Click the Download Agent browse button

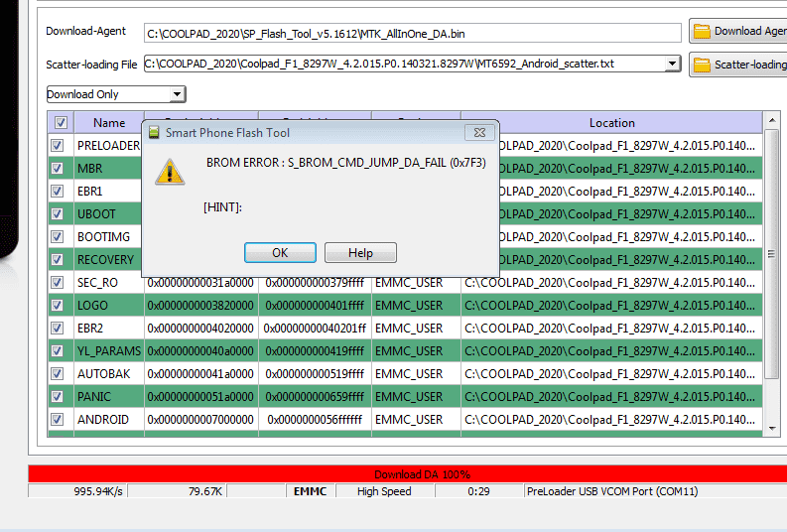tap(737, 31)
